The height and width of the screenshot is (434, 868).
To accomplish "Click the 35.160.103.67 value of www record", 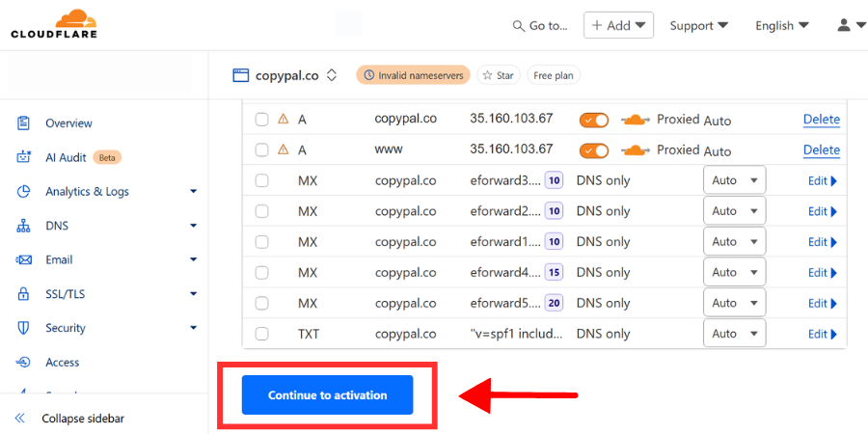I will 511,149.
